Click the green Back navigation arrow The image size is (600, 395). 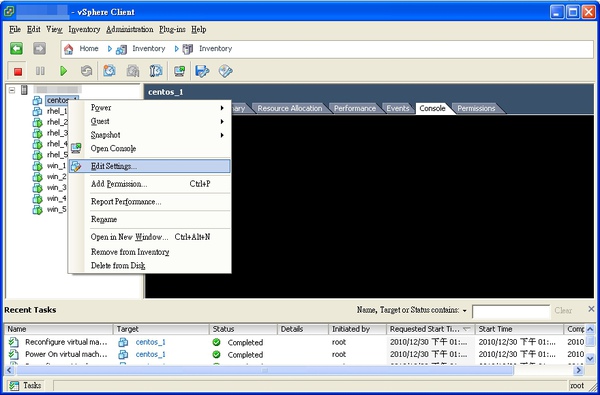16,49
